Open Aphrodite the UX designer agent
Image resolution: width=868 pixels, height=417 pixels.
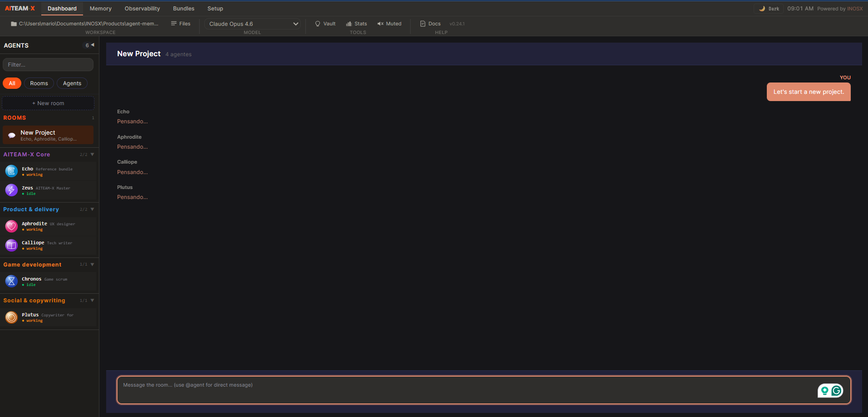11,226
